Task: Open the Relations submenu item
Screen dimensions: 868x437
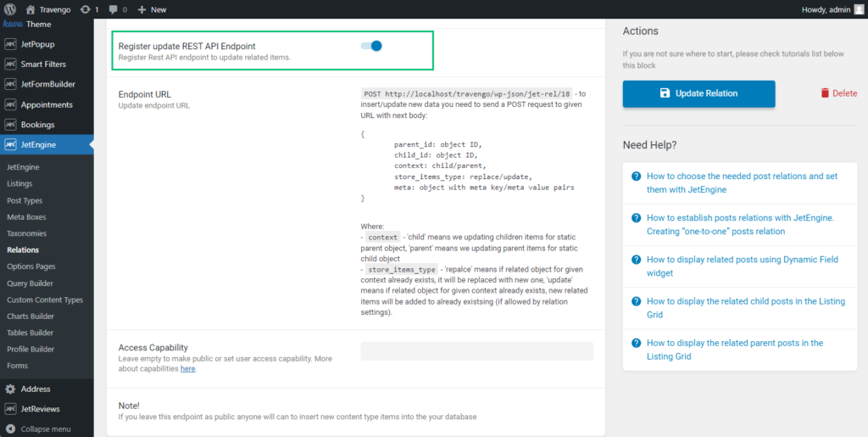Action: coord(23,249)
